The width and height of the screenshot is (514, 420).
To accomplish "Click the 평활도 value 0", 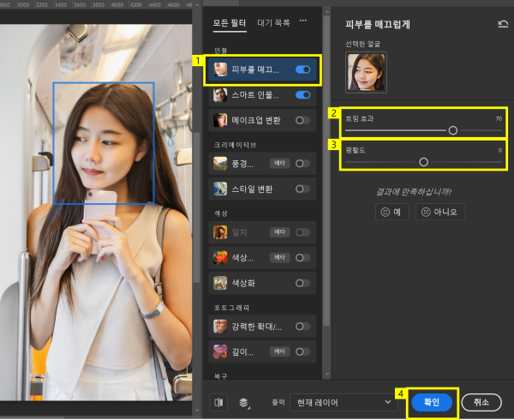I will pyautogui.click(x=500, y=150).
